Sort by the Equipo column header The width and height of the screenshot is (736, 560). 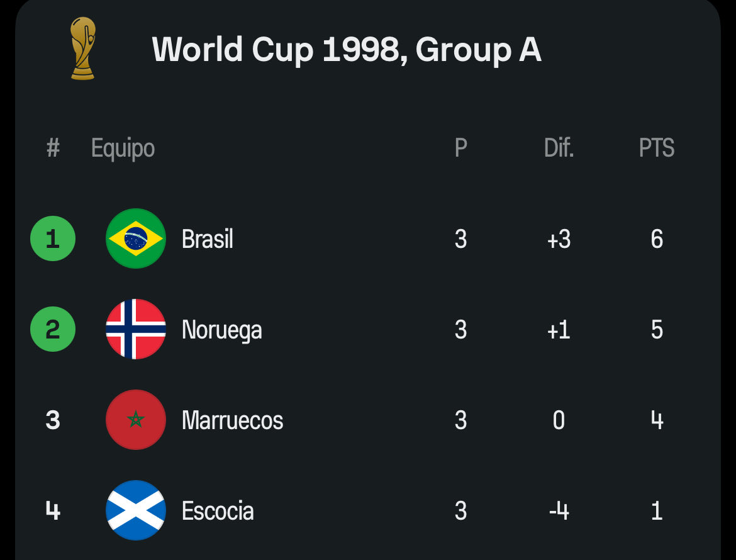tap(123, 148)
